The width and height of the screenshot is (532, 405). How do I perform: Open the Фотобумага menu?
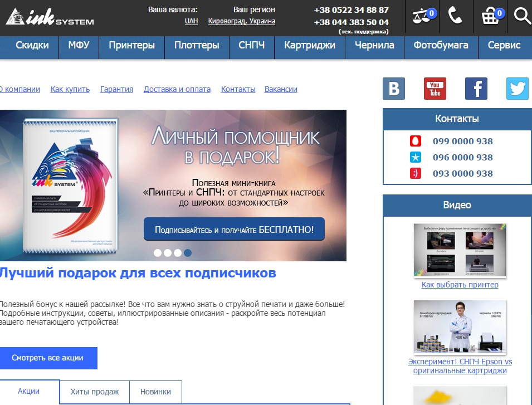click(441, 46)
